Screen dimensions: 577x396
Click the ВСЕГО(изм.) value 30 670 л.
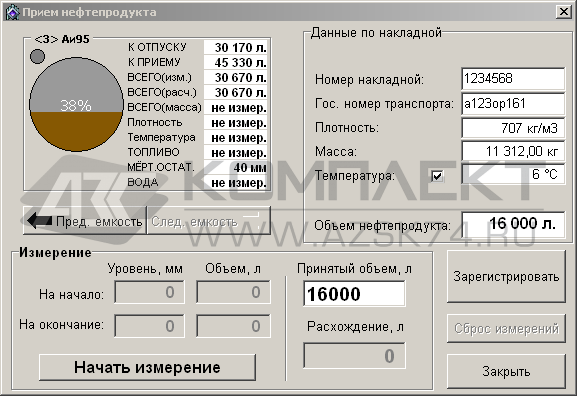coord(236,78)
